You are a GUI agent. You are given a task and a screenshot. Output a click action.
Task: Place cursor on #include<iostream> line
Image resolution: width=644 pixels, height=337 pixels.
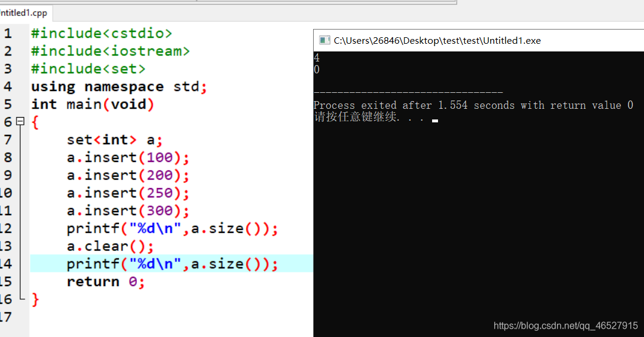[x=111, y=51]
